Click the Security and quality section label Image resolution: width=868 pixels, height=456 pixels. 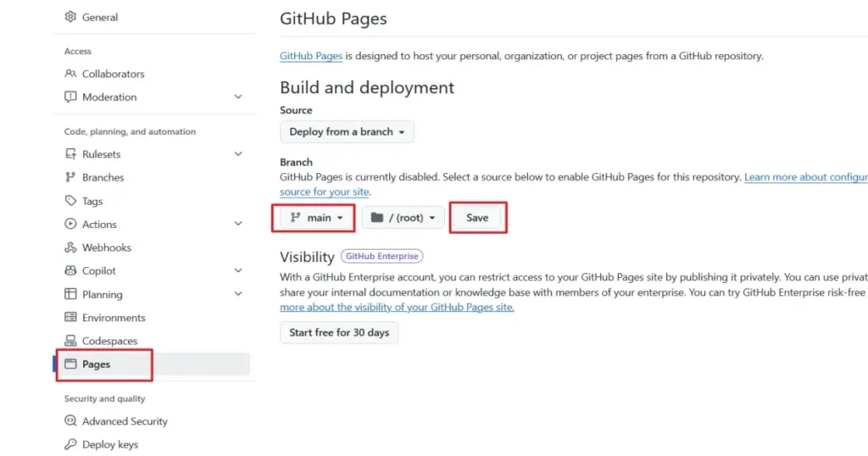point(104,398)
